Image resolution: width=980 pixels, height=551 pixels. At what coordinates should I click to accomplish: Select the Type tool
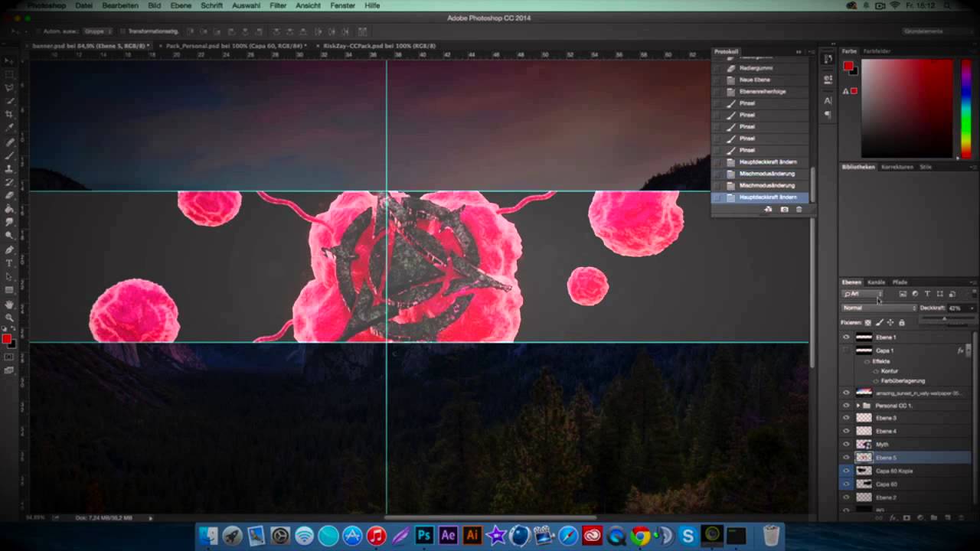coord(9,263)
